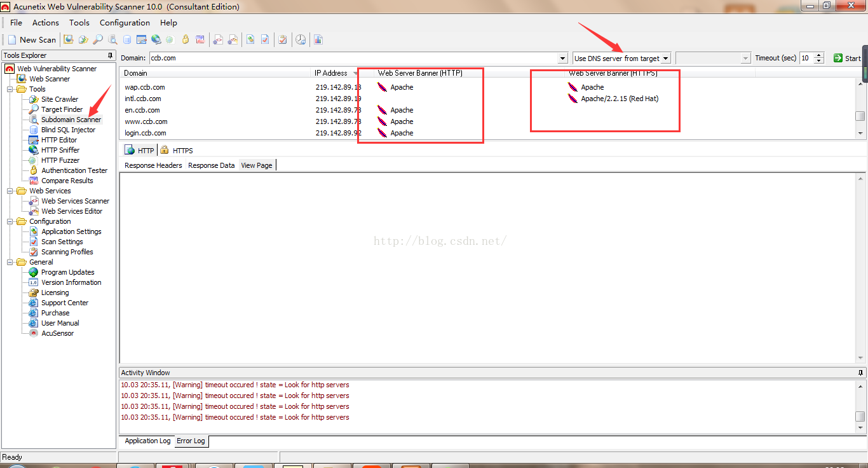
Task: Click Web Server Banner (HTTP) column header
Action: (470, 73)
